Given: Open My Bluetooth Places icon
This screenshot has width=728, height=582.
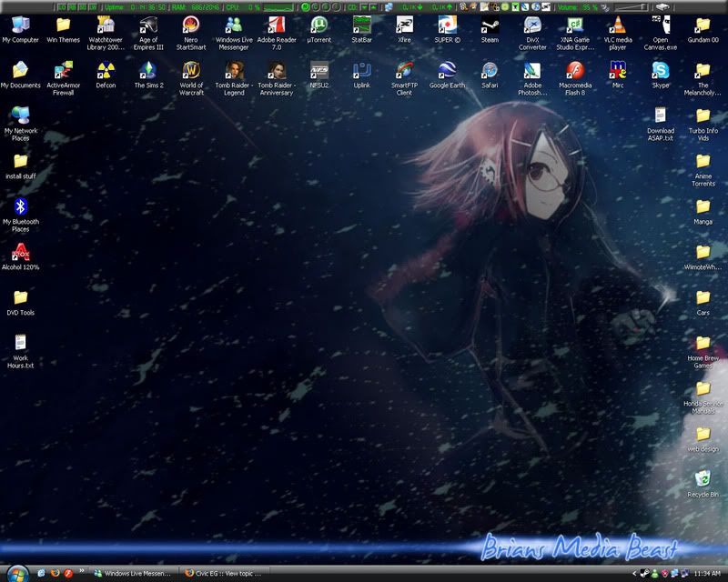Looking at the screenshot, I should click(20, 215).
